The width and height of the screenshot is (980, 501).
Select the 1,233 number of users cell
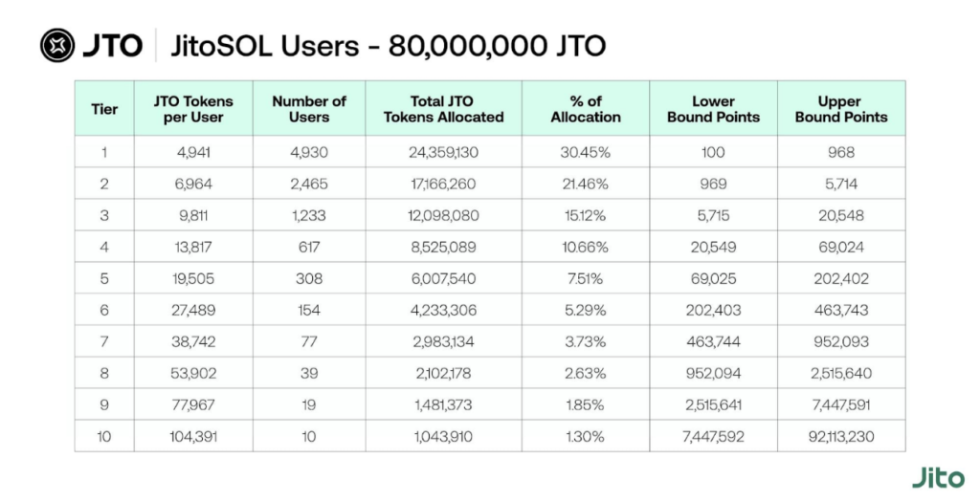click(309, 215)
